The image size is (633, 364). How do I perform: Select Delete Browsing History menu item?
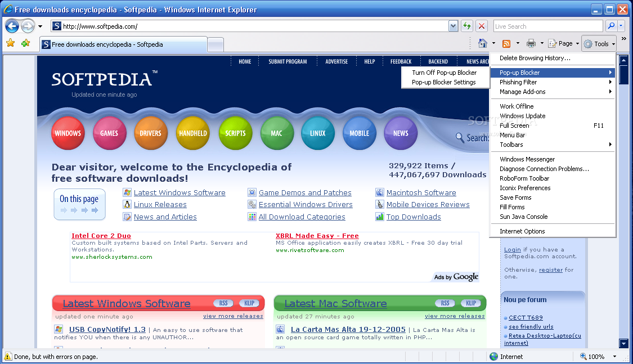tap(553, 58)
